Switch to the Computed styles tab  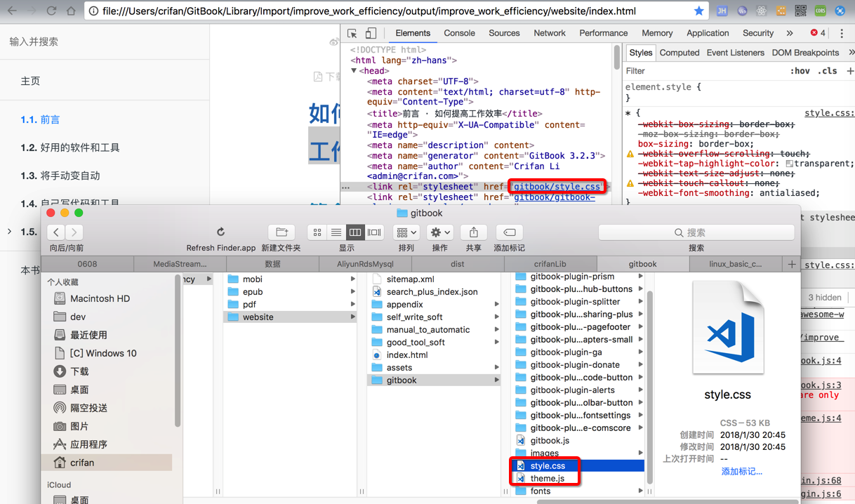679,53
